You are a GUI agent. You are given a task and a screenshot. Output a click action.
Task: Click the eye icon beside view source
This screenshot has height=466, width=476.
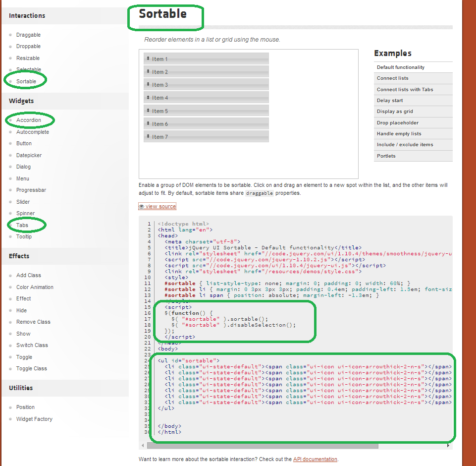point(143,206)
